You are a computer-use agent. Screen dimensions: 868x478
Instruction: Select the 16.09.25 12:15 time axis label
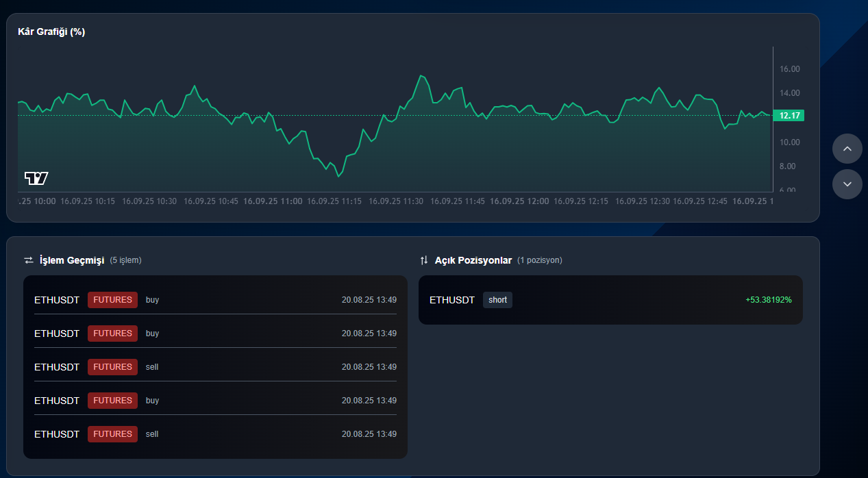[x=581, y=201]
